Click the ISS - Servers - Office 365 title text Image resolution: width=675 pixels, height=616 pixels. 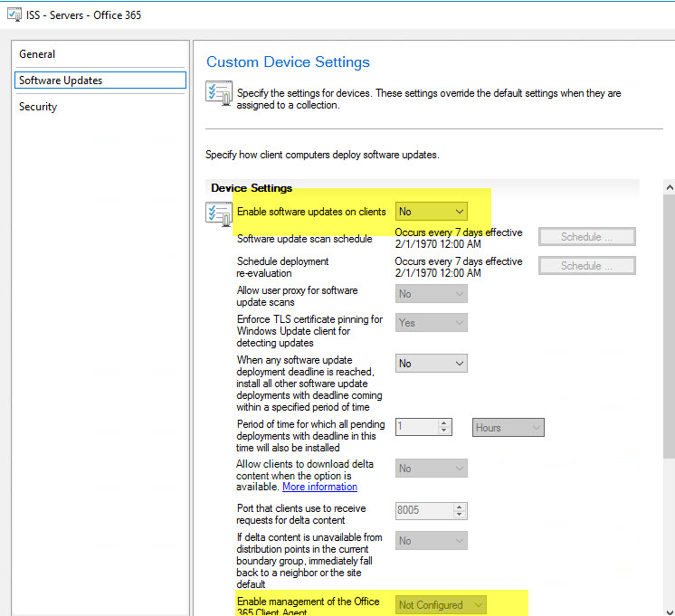tap(83, 15)
